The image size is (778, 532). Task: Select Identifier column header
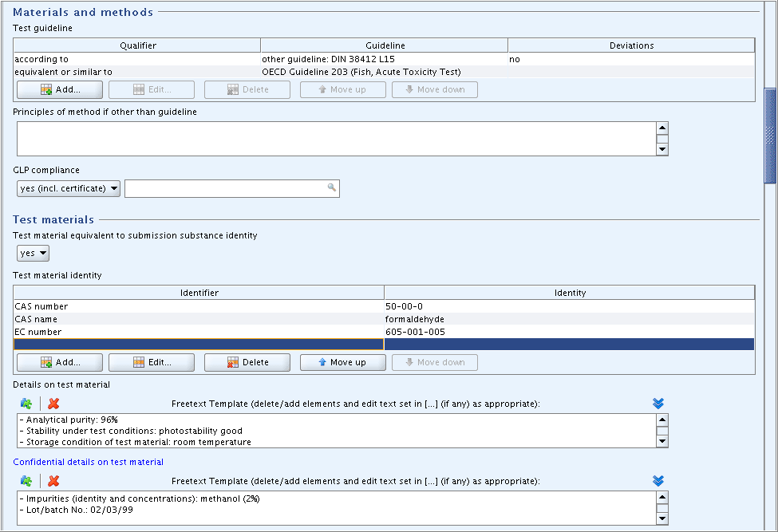point(199,293)
